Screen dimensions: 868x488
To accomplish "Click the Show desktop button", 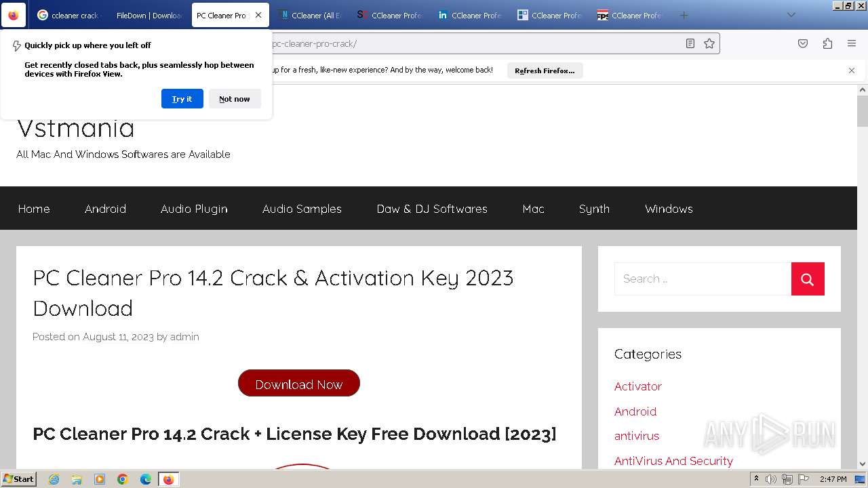I will [x=861, y=479].
